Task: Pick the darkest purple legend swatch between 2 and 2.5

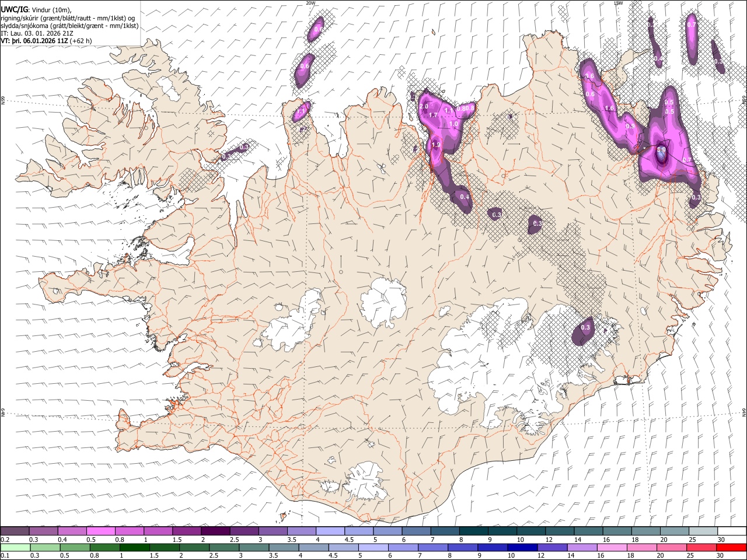Action: (x=215, y=531)
